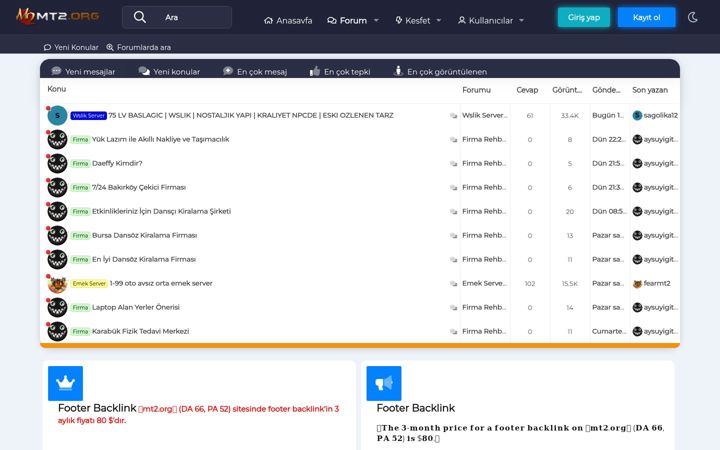Switch to the Yeni mesajlar tab
This screenshot has height=450, width=720.
pyautogui.click(x=83, y=72)
